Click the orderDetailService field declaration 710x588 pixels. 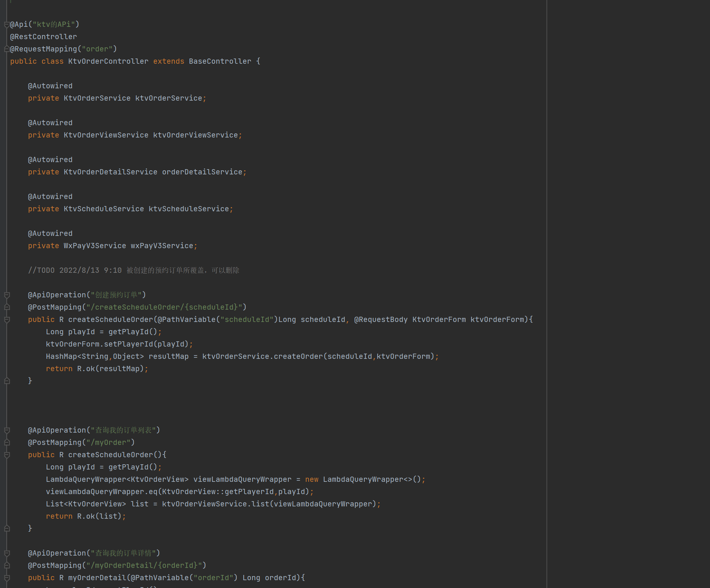202,172
